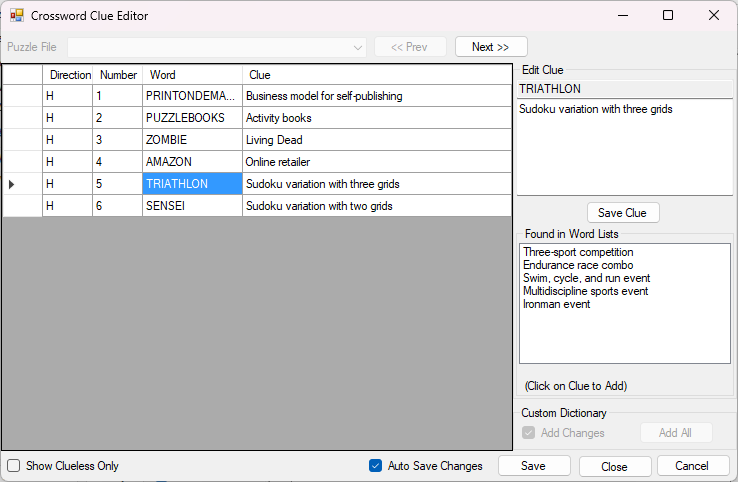Viewport: 738px width, 482px height.
Task: Open the Puzzle File dropdown
Action: pyautogui.click(x=358, y=47)
